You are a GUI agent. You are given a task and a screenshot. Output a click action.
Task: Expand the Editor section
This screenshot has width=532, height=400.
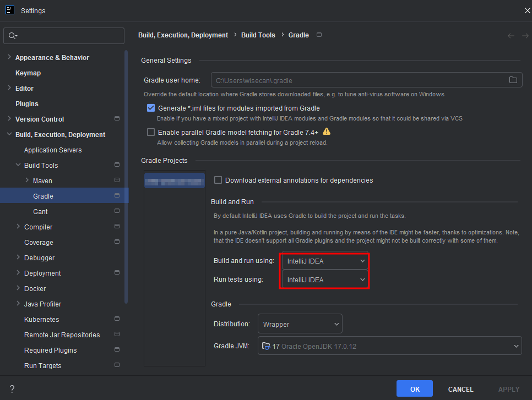[x=9, y=88]
